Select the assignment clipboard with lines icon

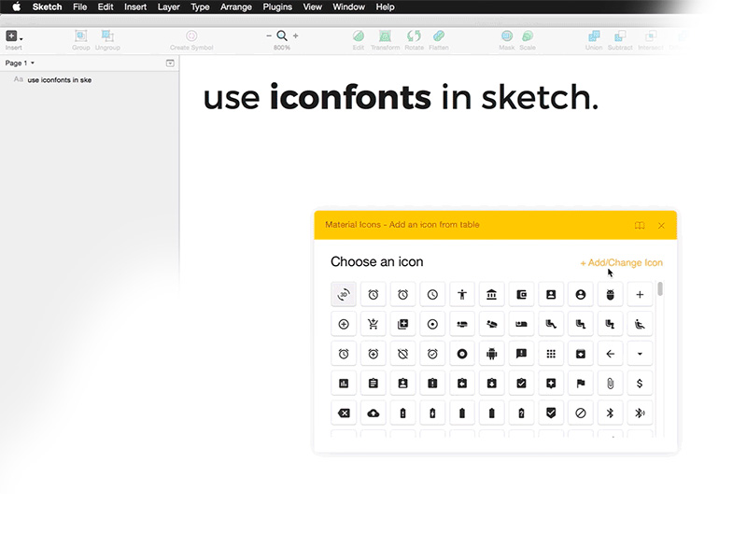pyautogui.click(x=373, y=384)
